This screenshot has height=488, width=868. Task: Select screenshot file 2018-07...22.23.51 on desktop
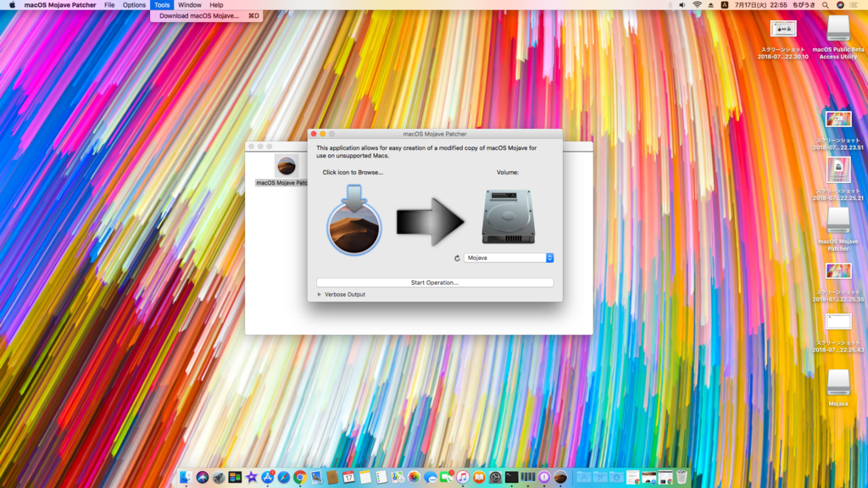click(838, 119)
